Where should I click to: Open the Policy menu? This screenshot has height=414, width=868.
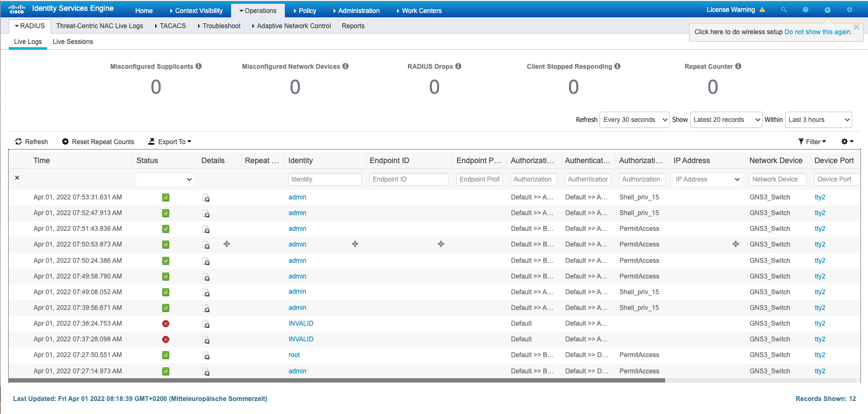coord(305,11)
